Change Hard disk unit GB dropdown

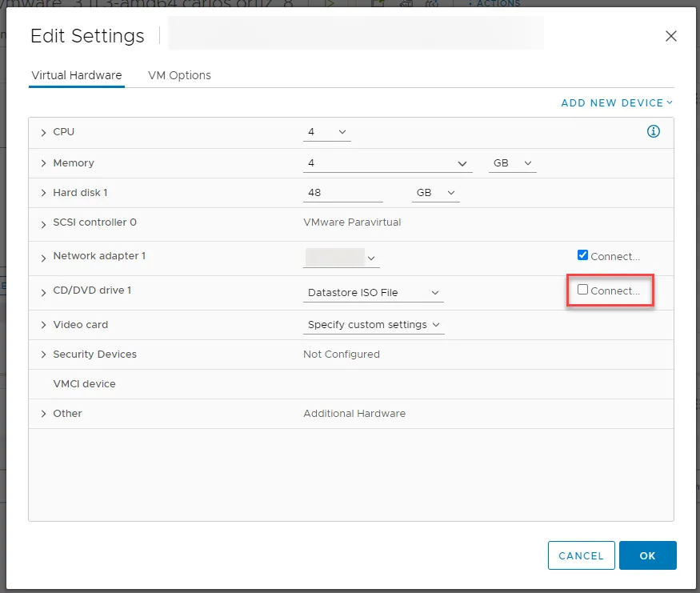click(x=435, y=193)
